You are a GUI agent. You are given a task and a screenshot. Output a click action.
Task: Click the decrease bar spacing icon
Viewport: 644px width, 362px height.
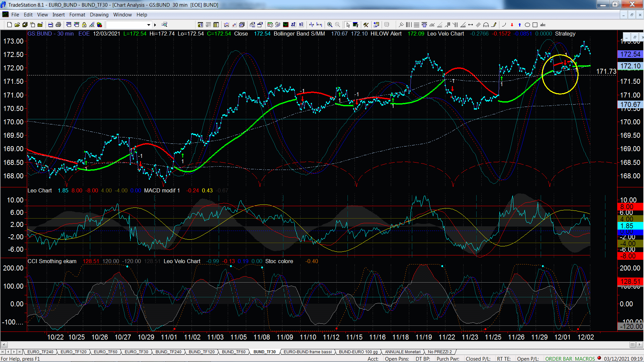click(x=312, y=25)
